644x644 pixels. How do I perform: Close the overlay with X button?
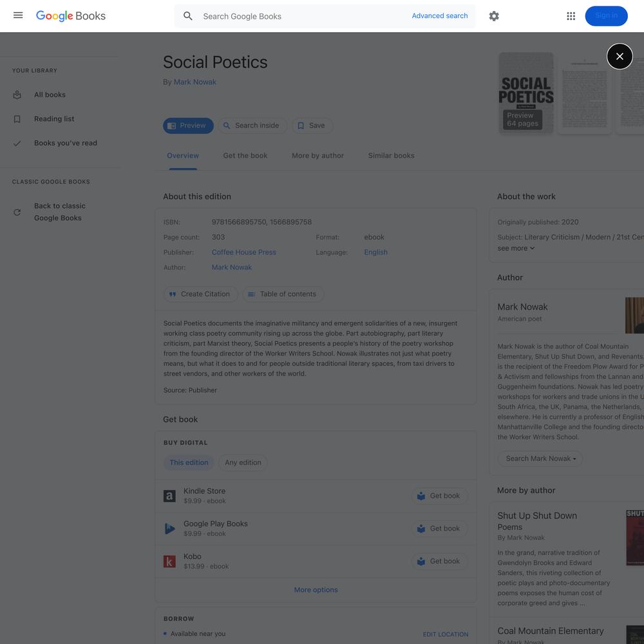[x=620, y=56]
